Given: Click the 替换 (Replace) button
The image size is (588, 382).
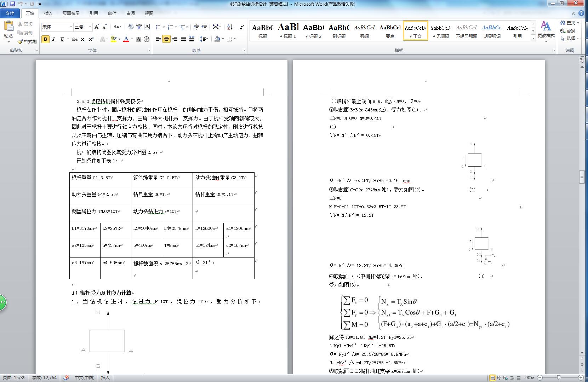Looking at the screenshot, I should pos(568,30).
